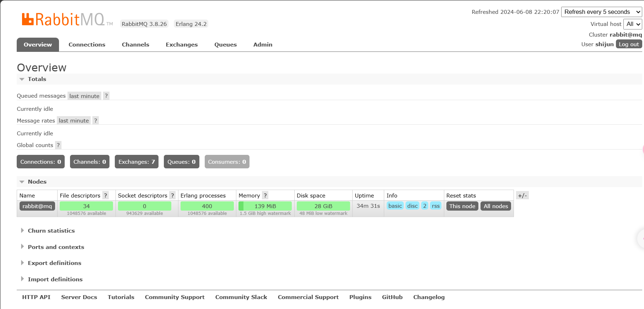Click the Refreshed timestamp text

(x=515, y=12)
